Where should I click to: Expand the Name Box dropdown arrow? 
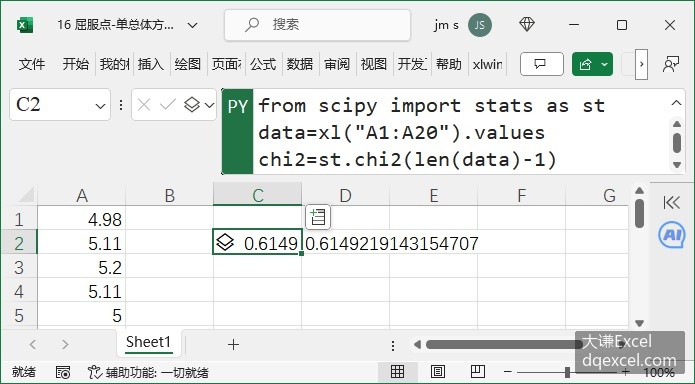[101, 106]
